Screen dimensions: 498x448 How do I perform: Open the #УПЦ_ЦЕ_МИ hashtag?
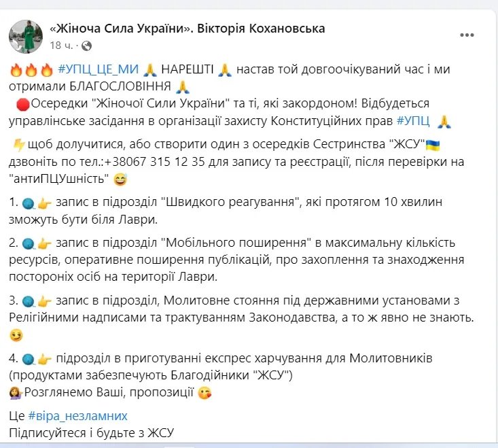(98, 69)
